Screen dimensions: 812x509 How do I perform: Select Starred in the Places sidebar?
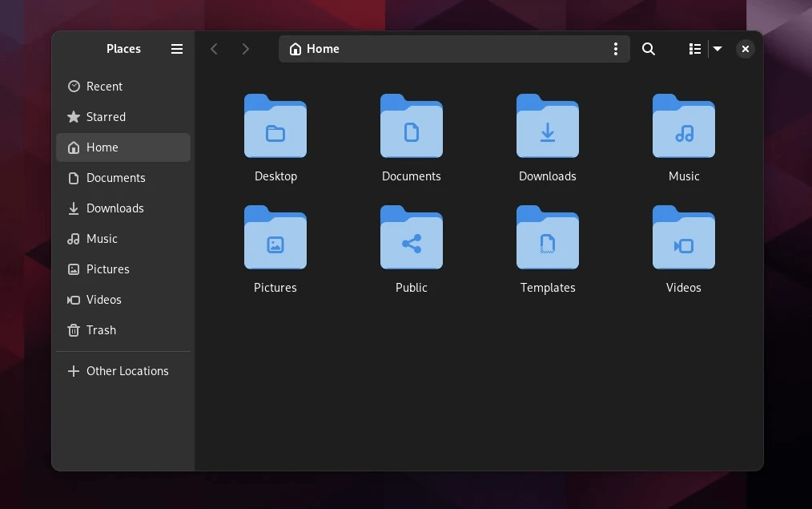106,117
